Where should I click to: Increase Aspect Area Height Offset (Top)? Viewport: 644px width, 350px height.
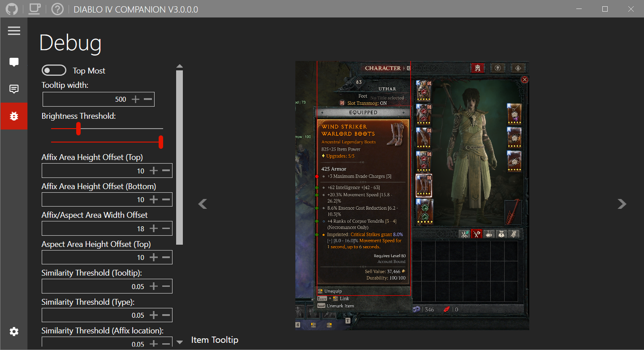click(154, 257)
